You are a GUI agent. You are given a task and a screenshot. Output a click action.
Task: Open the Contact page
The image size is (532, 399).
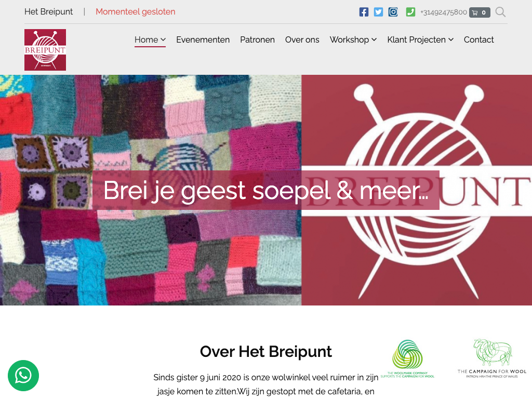(x=478, y=39)
